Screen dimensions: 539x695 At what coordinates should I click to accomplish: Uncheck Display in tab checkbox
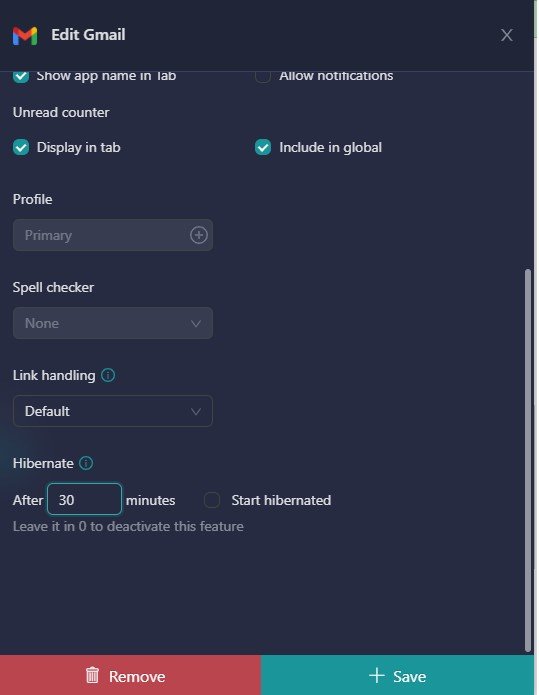point(21,147)
